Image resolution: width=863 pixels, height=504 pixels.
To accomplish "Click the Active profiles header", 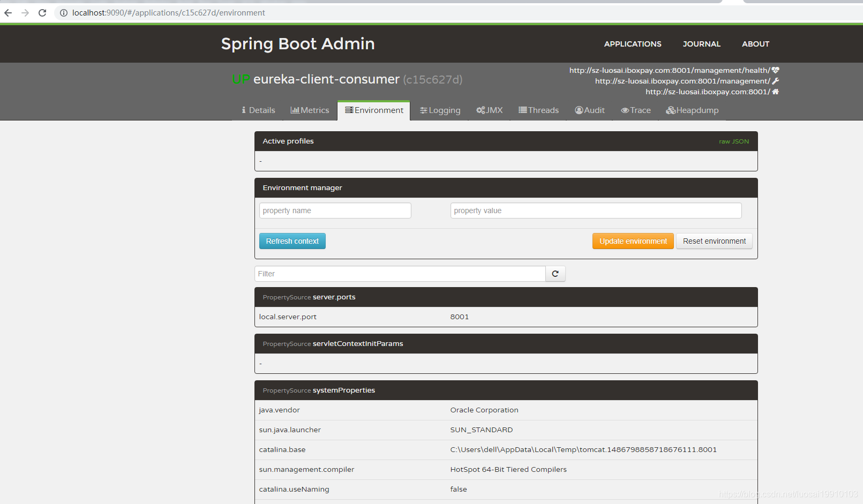I will 506,141.
